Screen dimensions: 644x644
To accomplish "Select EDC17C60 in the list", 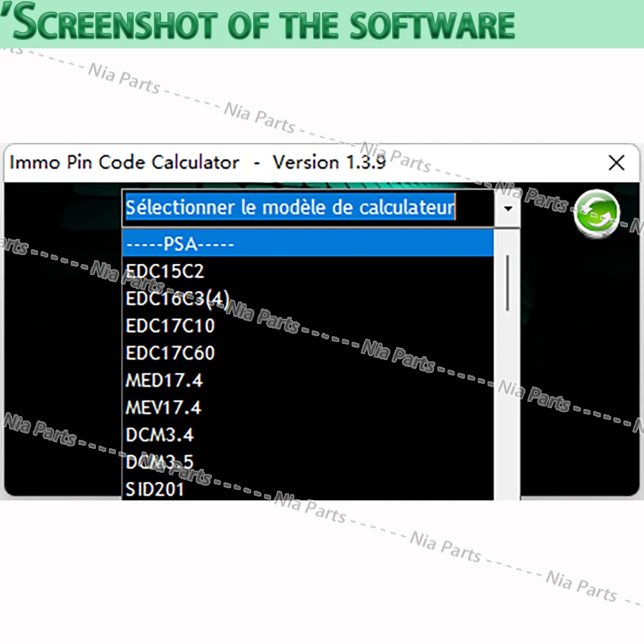I will [308, 353].
